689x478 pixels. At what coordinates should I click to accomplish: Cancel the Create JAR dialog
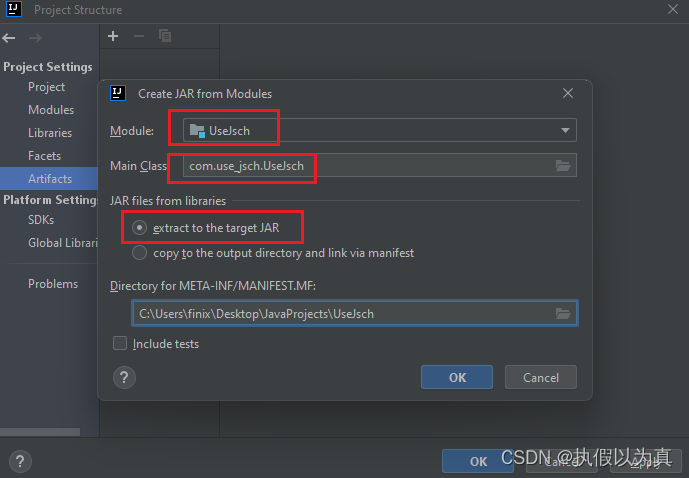pyautogui.click(x=541, y=377)
